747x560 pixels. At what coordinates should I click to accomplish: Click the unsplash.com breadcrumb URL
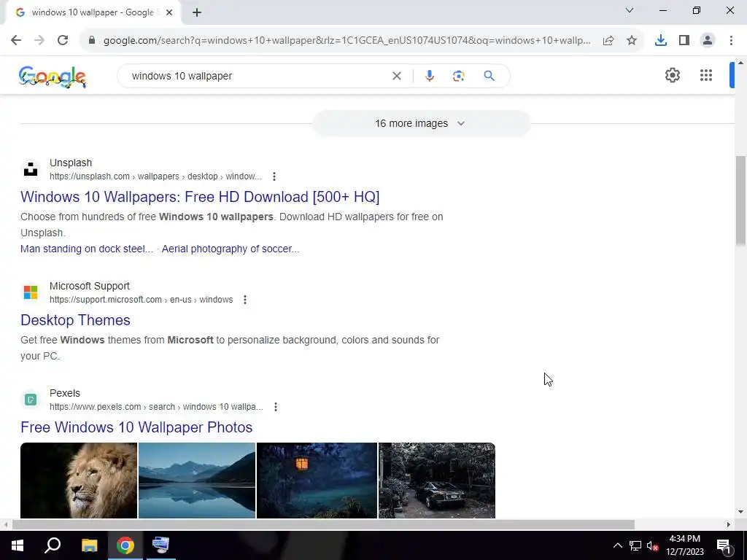point(155,176)
